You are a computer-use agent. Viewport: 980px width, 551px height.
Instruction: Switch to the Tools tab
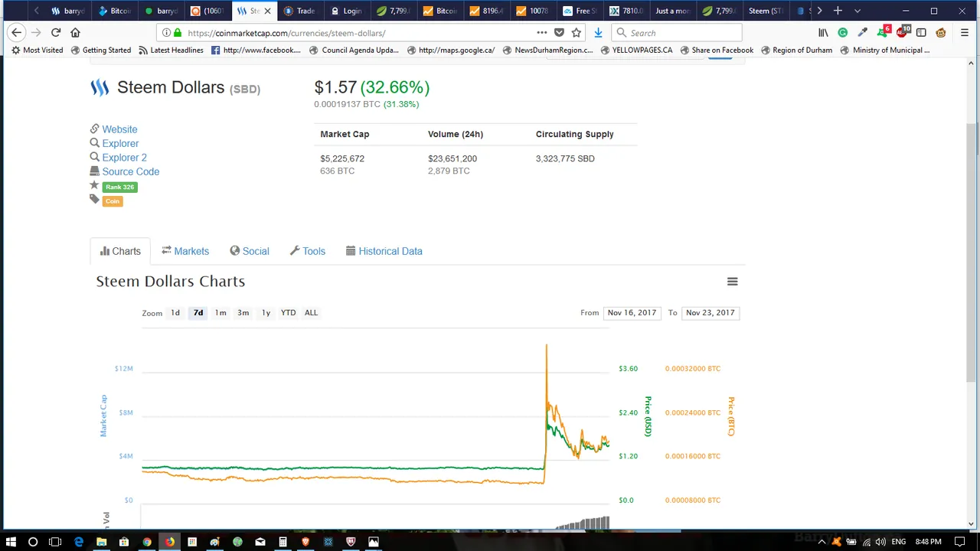[x=308, y=251]
